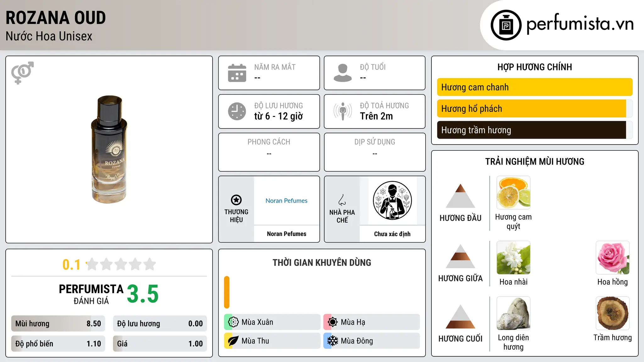Screen dimensions: 644x362
Task: Click the sillage icon beside Độ toả hương
Action: coord(343,111)
